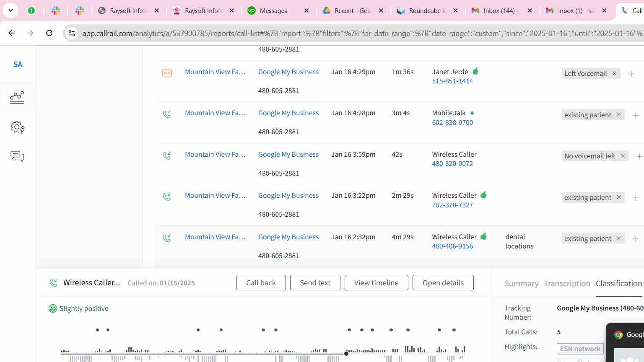The image size is (644, 362).
Task: Click thumbs-up icon next to Janet Jerde
Action: coord(475,71)
